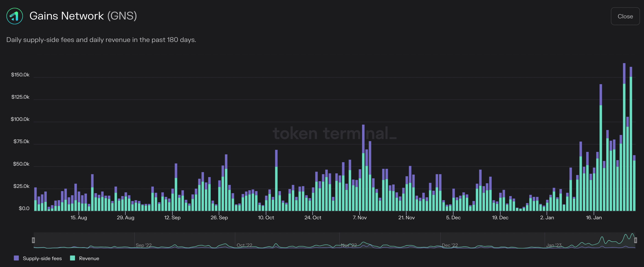Click the 16. Jan x-axis label
Screen dimensions: 644x267
click(x=594, y=217)
